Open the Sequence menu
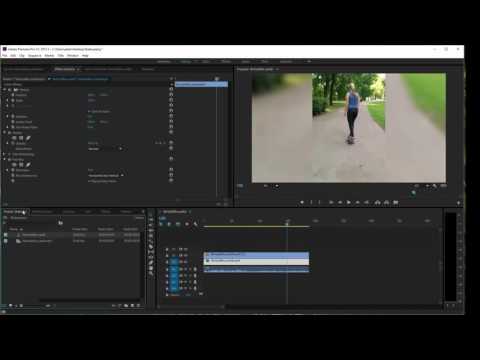The height and width of the screenshot is (360, 480). 35,55
